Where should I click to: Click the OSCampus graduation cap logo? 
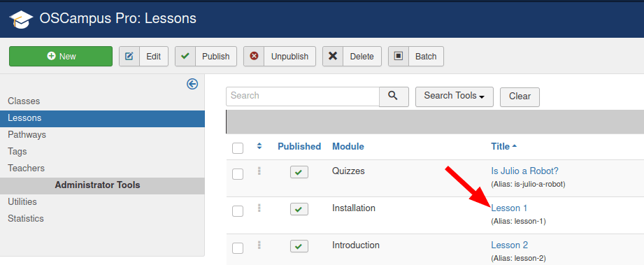(x=21, y=19)
